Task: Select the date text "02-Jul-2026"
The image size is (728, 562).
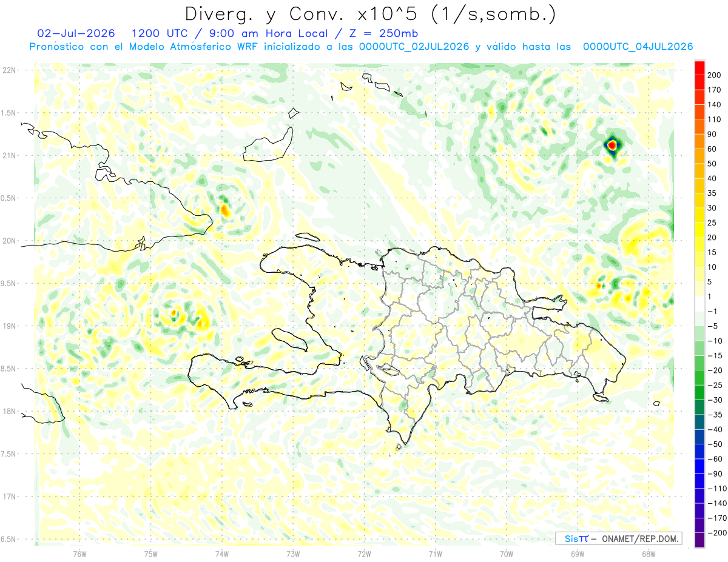Action: click(75, 33)
